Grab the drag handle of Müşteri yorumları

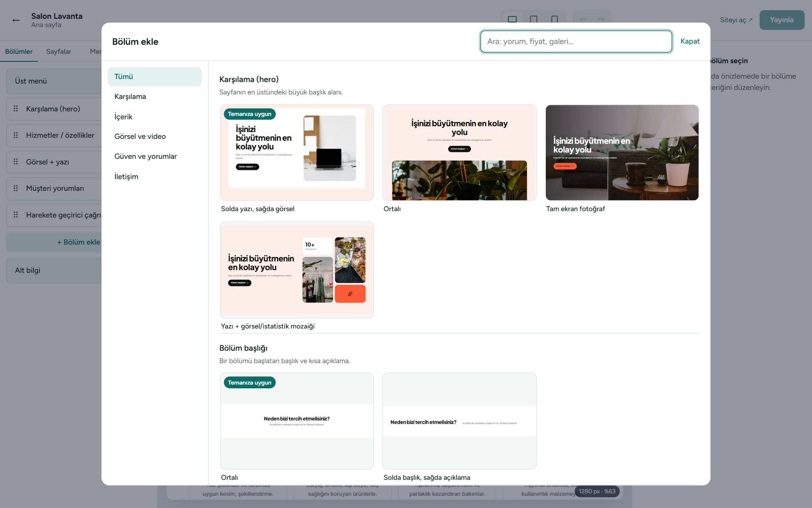(16, 188)
